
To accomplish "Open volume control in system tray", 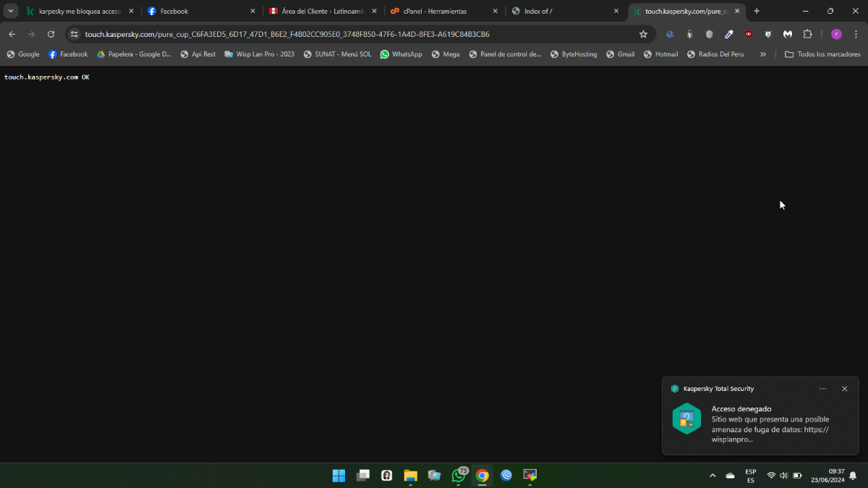I will tap(784, 476).
